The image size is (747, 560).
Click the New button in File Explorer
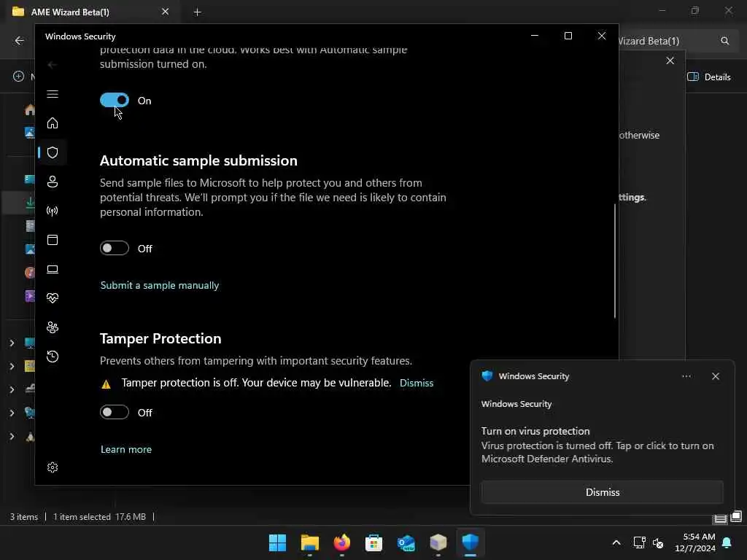point(23,76)
